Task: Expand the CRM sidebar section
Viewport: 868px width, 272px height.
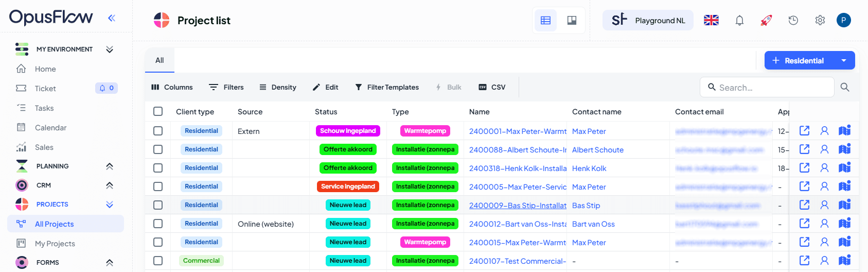Action: click(x=109, y=185)
